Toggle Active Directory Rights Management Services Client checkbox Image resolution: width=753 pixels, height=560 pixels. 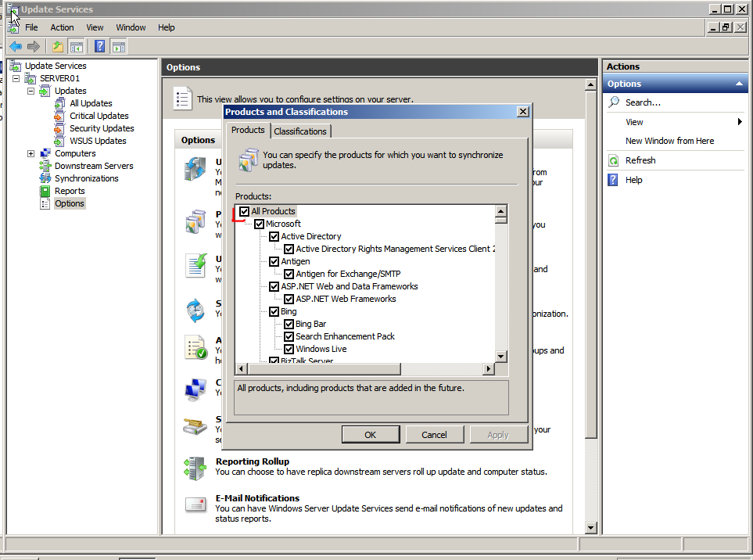pos(289,249)
